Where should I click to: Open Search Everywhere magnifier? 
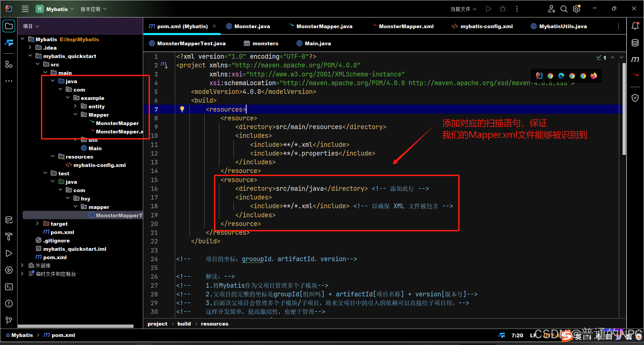[x=564, y=9]
